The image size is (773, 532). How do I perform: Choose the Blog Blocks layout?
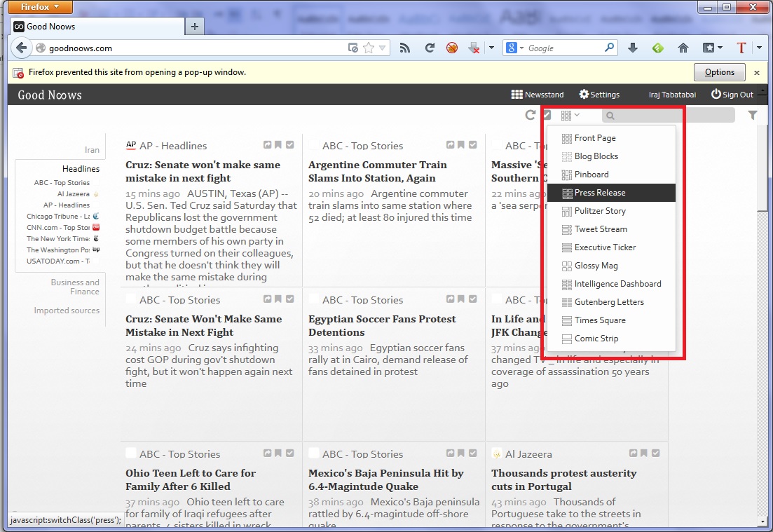[611, 156]
